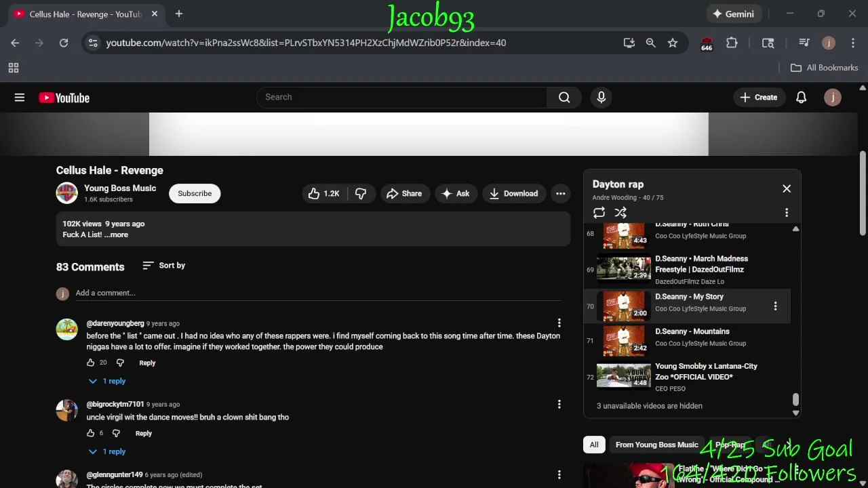The width and height of the screenshot is (868, 488).
Task: Play D.Seanny - Ruth Chris from playlist
Action: 687,233
